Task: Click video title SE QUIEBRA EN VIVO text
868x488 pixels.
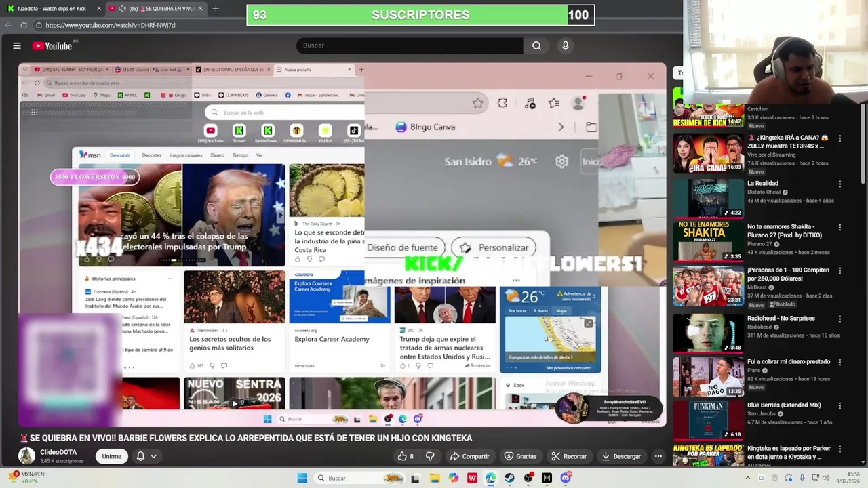Action: (x=251, y=438)
